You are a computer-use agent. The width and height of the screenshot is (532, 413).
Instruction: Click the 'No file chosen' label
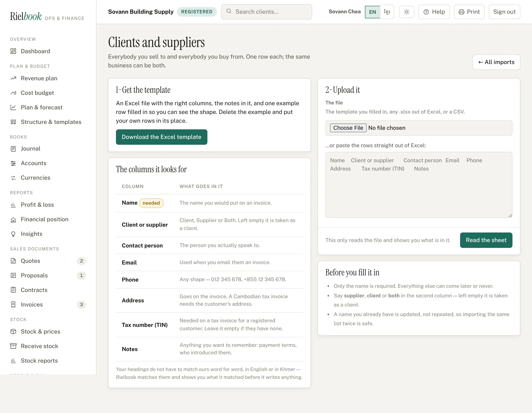tap(387, 128)
